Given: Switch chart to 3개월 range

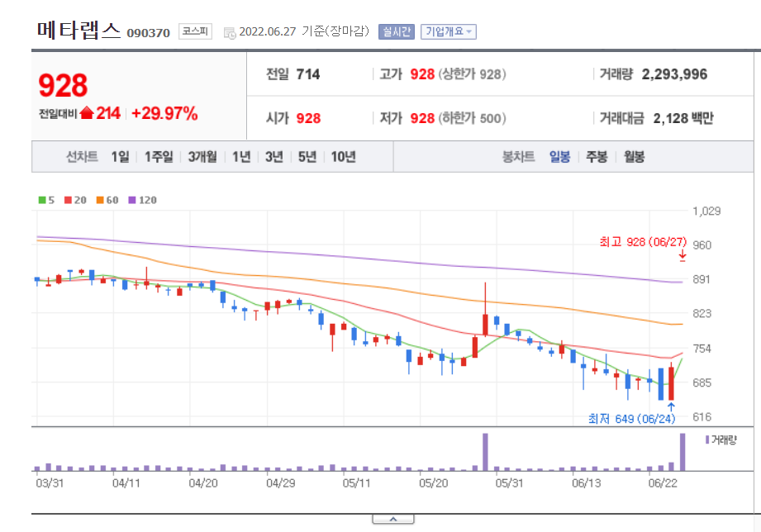Looking at the screenshot, I should coord(202,157).
